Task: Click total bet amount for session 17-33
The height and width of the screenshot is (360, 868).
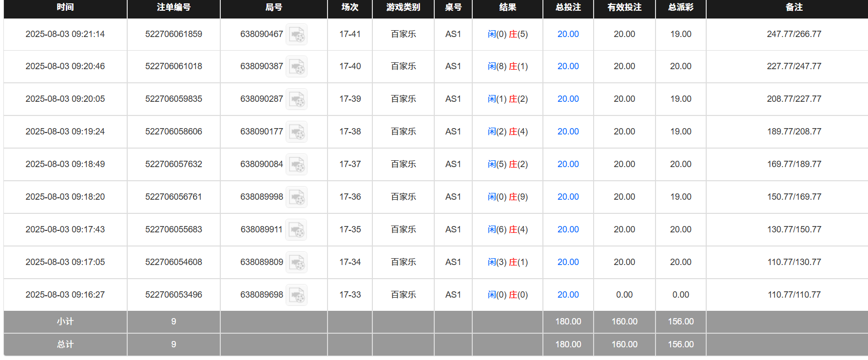Action: point(568,295)
